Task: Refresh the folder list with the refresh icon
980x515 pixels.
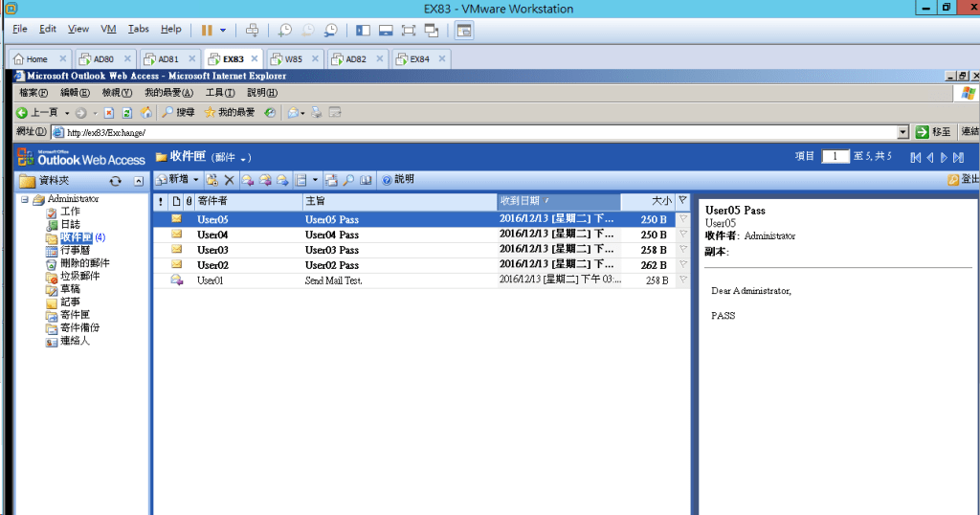Action: point(115,181)
